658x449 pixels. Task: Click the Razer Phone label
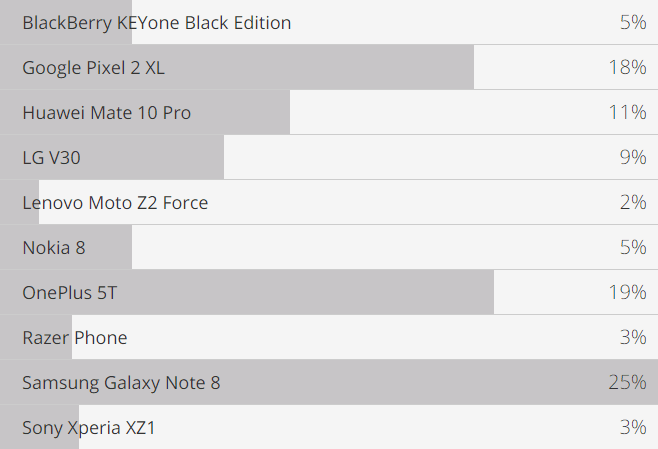(75, 337)
